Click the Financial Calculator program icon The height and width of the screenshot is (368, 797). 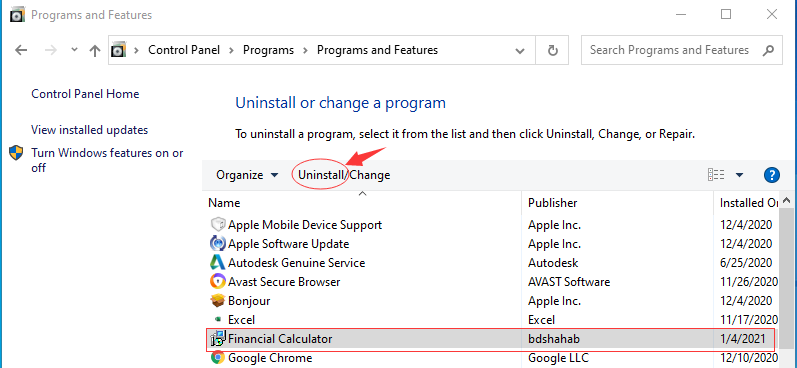click(x=218, y=339)
